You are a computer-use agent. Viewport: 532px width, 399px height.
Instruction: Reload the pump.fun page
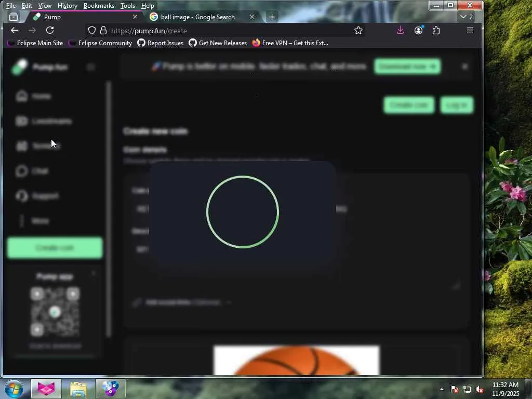point(50,31)
